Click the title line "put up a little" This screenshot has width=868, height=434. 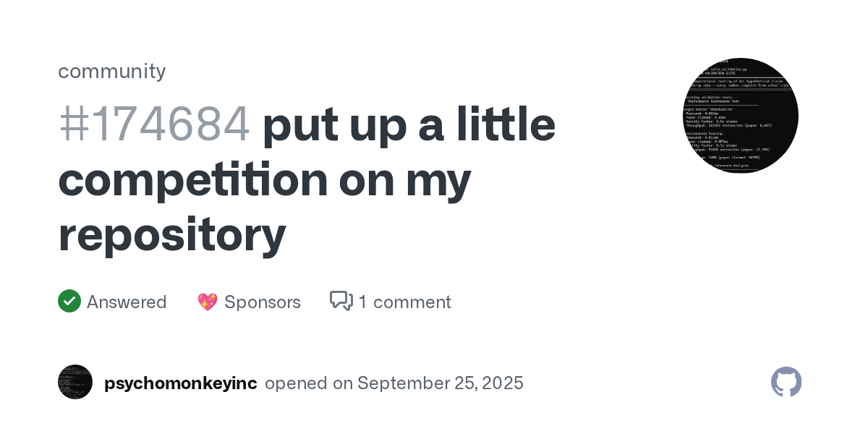[x=409, y=124]
